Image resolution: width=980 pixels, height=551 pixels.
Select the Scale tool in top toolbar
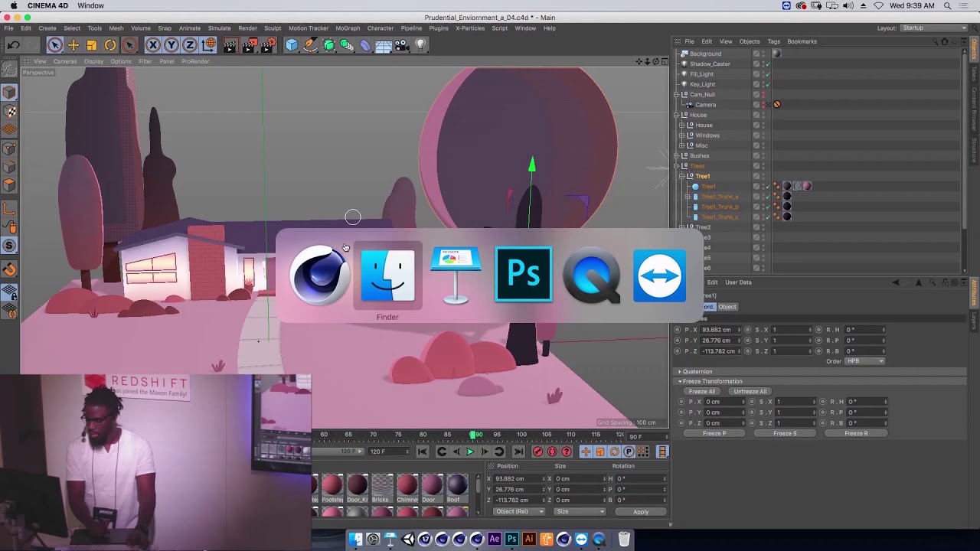[92, 45]
